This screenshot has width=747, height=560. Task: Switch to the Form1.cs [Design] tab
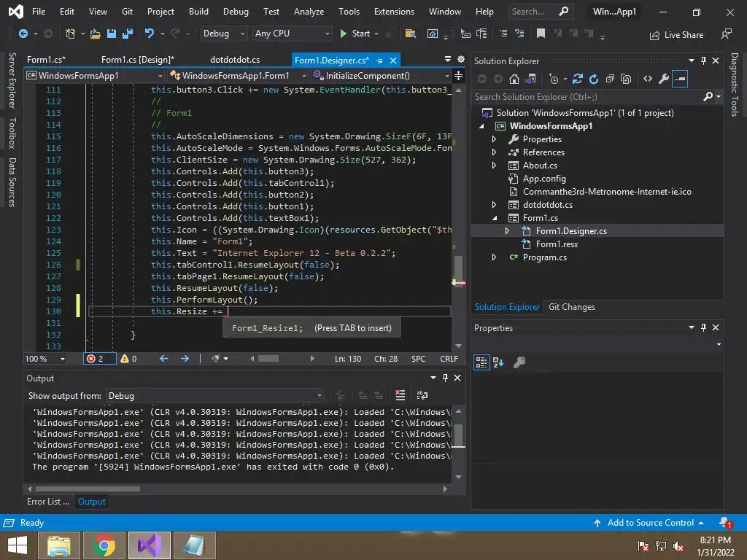137,60
